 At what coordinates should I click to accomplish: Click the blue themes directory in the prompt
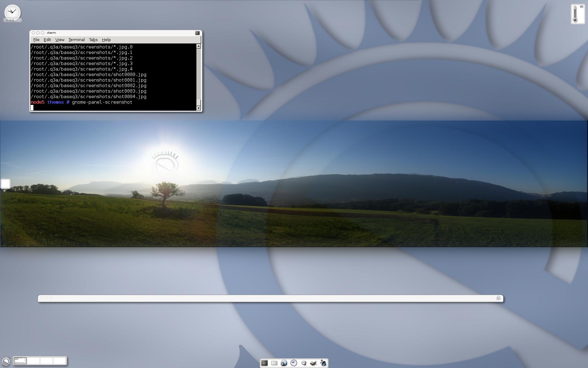point(55,102)
